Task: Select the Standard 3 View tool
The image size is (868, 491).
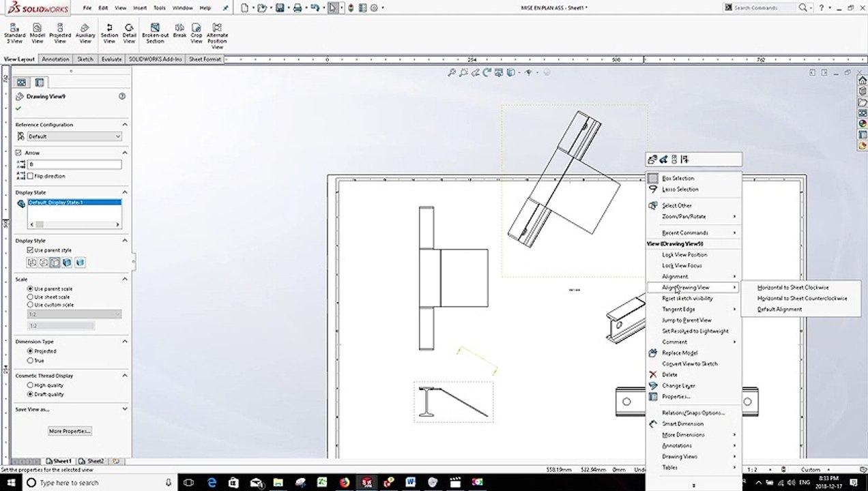Action: [14, 33]
